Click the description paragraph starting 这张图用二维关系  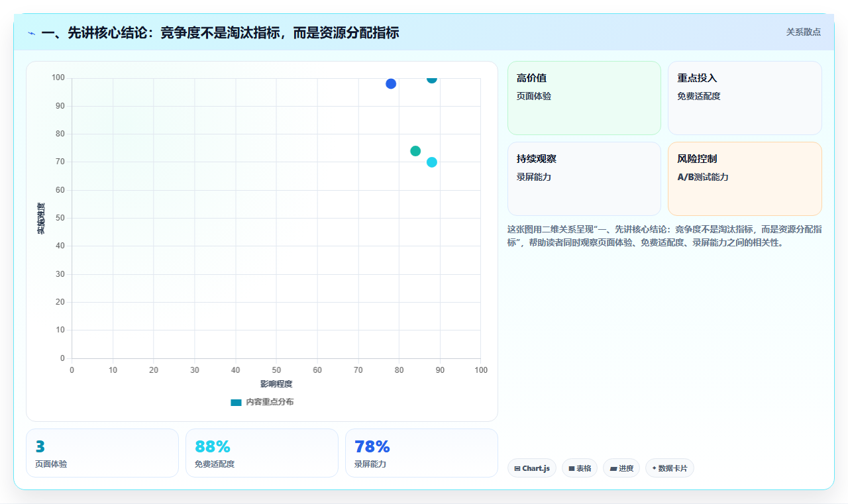(x=664, y=236)
